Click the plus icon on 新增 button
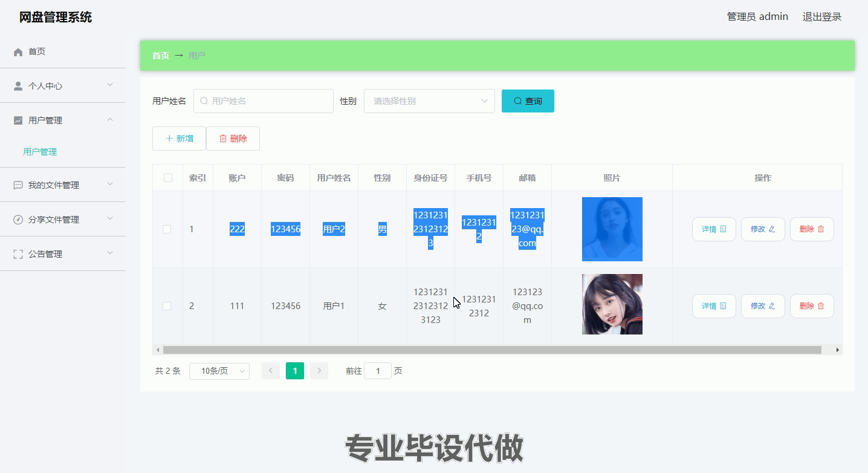Screen dimensions: 868x473 [x=169, y=139]
